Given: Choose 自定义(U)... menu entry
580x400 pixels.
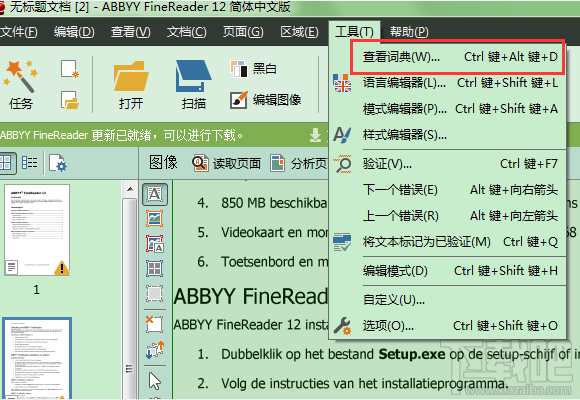Looking at the screenshot, I should pos(448,299).
